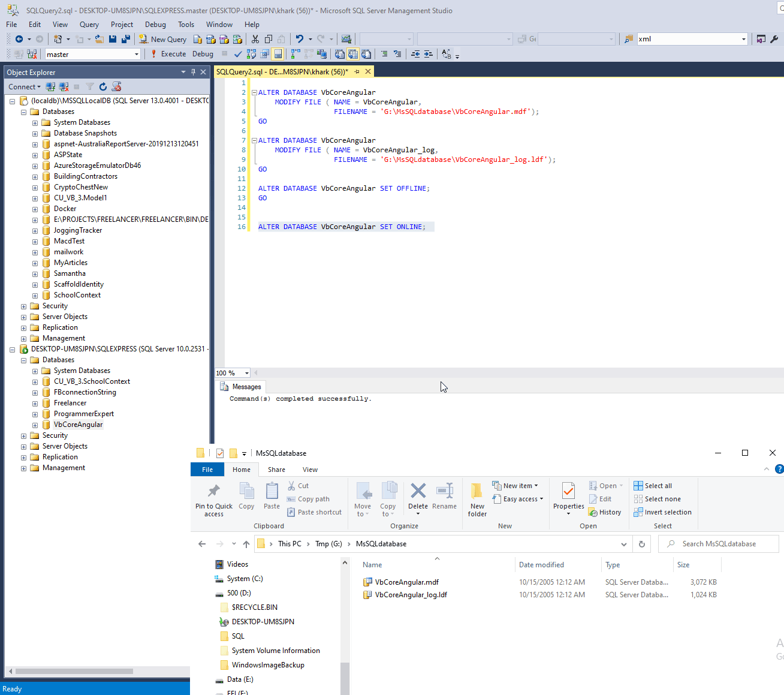
Task: Click the Undo arrow in SSMS toolbar
Action: (299, 39)
